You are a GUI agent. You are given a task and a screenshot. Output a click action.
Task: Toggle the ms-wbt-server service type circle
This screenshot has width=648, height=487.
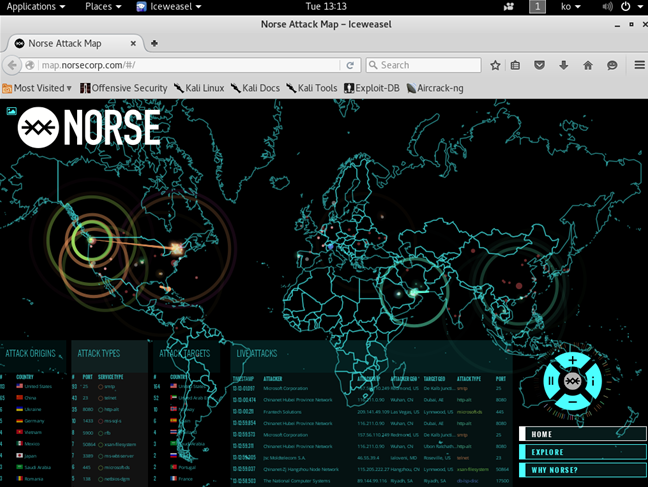[100, 456]
